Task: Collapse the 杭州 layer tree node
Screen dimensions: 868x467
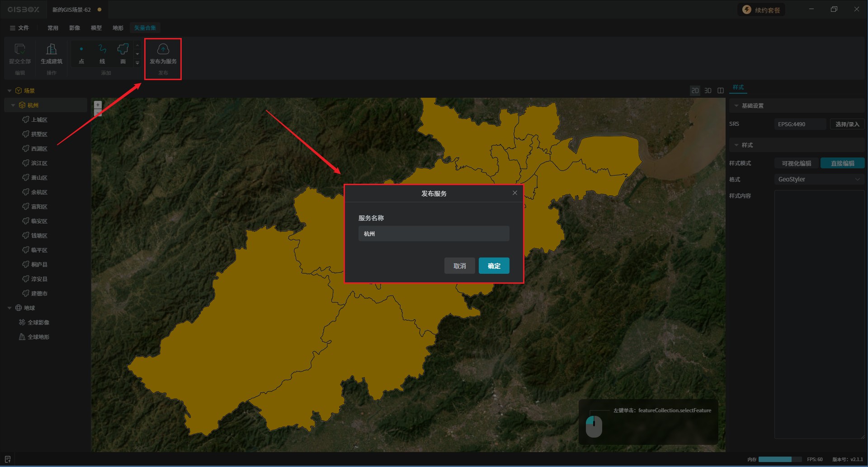Action: tap(13, 105)
